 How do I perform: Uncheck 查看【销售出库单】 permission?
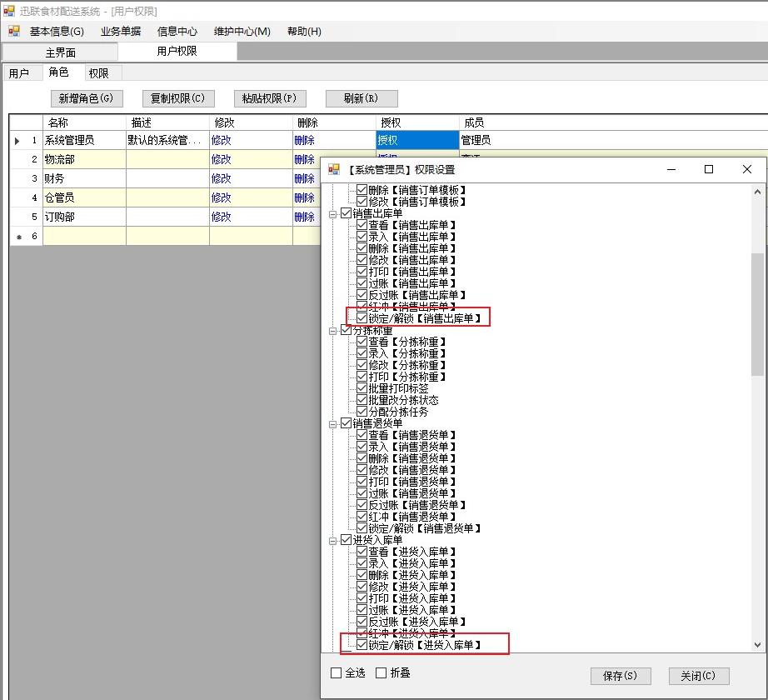(362, 225)
